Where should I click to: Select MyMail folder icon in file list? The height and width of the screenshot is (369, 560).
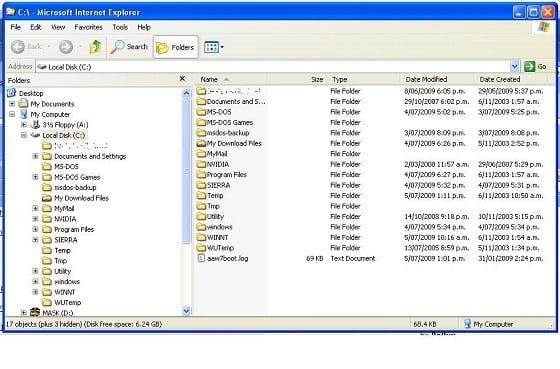click(201, 154)
